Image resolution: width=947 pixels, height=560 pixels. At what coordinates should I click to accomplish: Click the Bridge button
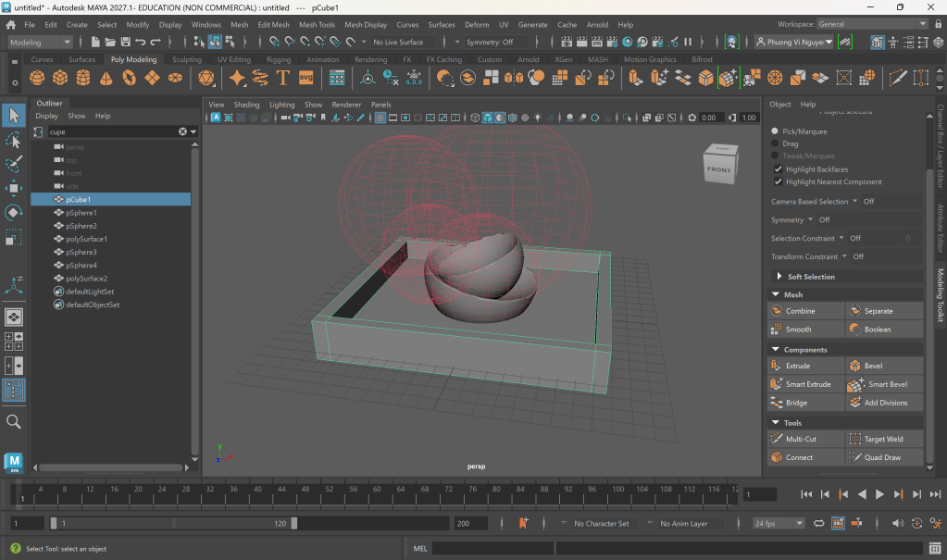pyautogui.click(x=806, y=403)
